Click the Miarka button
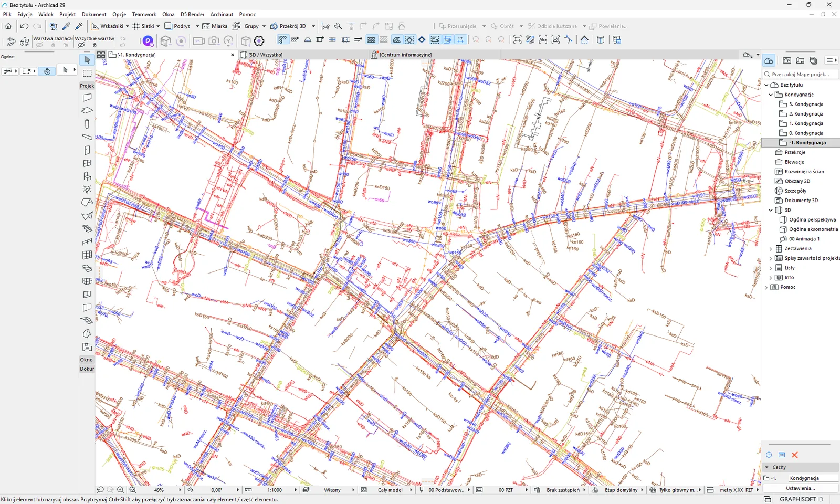 pyautogui.click(x=215, y=26)
